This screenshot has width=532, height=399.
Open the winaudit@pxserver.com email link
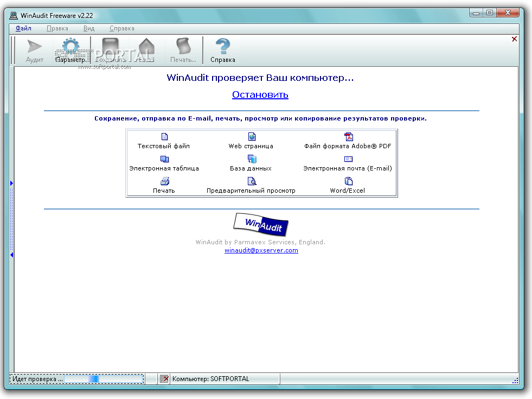(261, 250)
